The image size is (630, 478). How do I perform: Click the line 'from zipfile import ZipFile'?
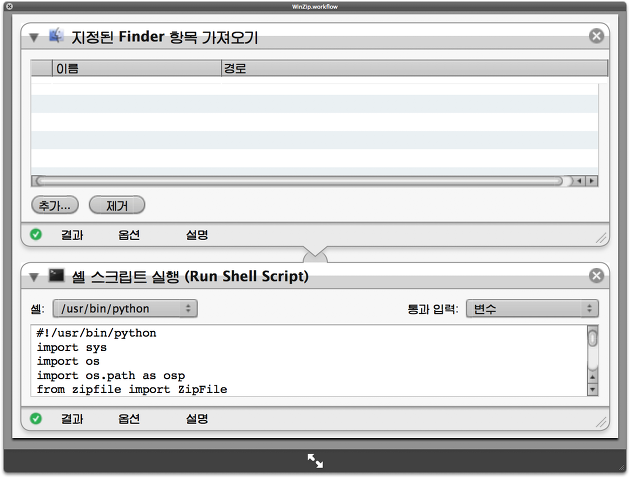(132, 389)
